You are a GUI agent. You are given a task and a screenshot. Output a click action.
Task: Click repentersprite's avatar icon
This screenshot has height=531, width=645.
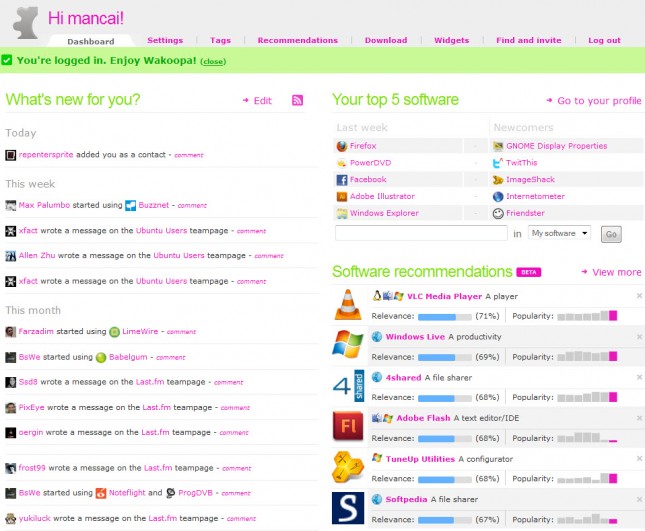(10, 155)
